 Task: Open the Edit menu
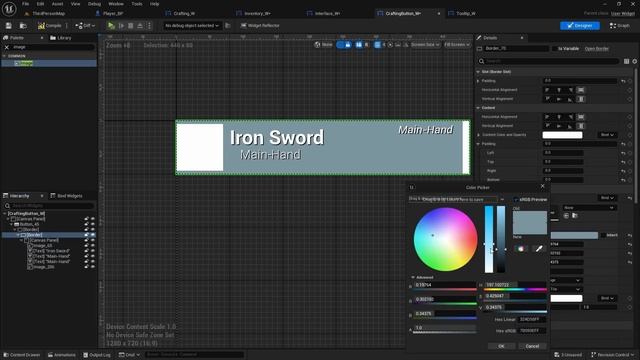tap(40, 4)
